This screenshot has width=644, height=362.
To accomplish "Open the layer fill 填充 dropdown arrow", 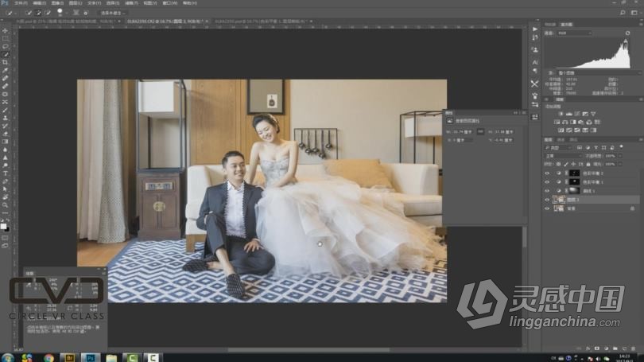I will 620,164.
